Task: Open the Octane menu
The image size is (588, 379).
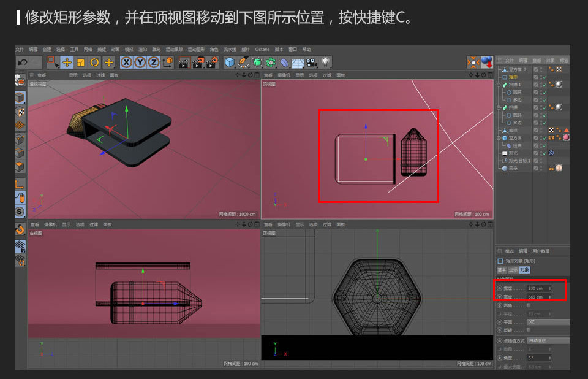Action: (x=263, y=49)
